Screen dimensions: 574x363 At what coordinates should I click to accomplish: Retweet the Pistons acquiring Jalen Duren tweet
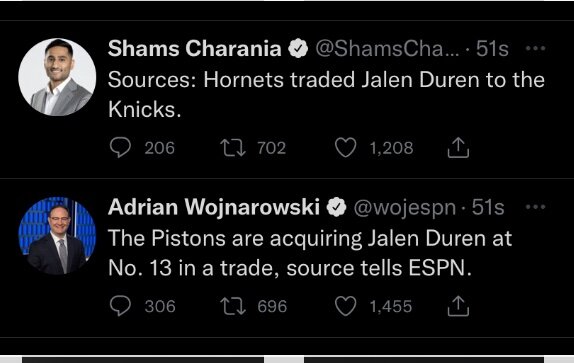pos(233,306)
